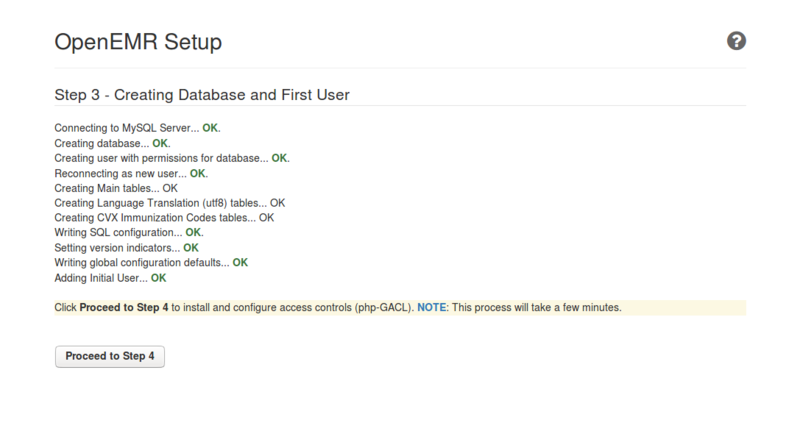Select the Creating Language Translation tables line
The height and width of the screenshot is (431, 800).
tap(160, 203)
